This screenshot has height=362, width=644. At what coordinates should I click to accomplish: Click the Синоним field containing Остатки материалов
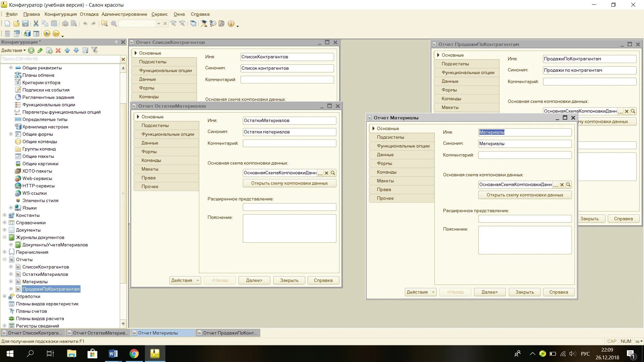(289, 132)
